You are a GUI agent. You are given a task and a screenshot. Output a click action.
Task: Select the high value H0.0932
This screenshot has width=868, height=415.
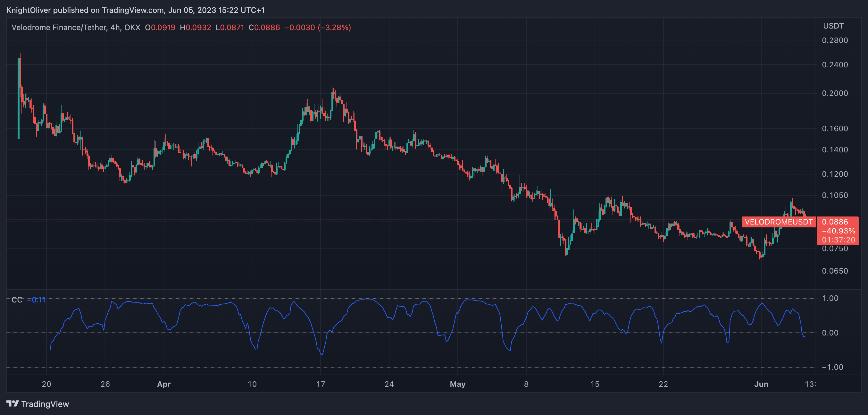[x=196, y=28]
